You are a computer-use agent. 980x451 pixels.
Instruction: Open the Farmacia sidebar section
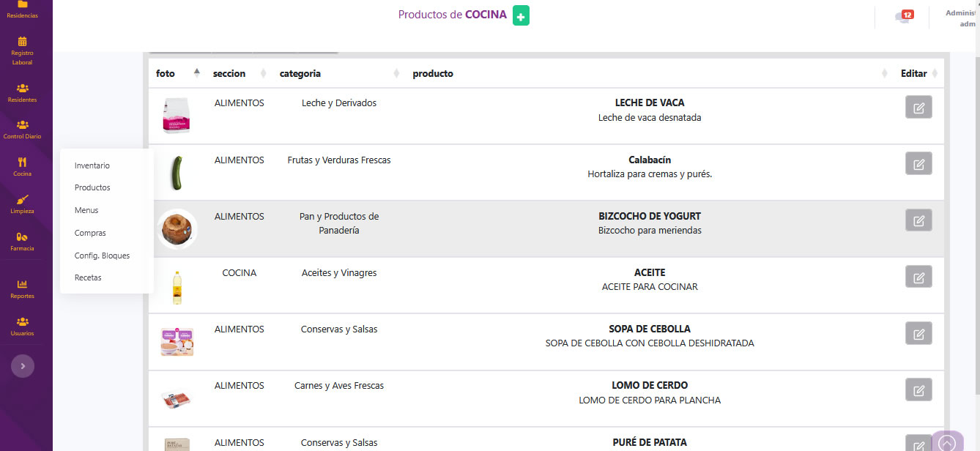[x=22, y=241]
